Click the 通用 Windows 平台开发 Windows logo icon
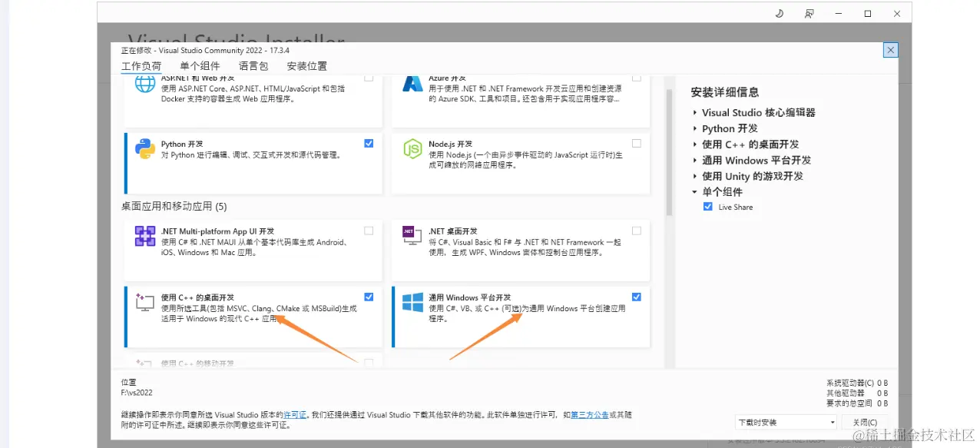This screenshot has height=448, width=980. point(413,302)
